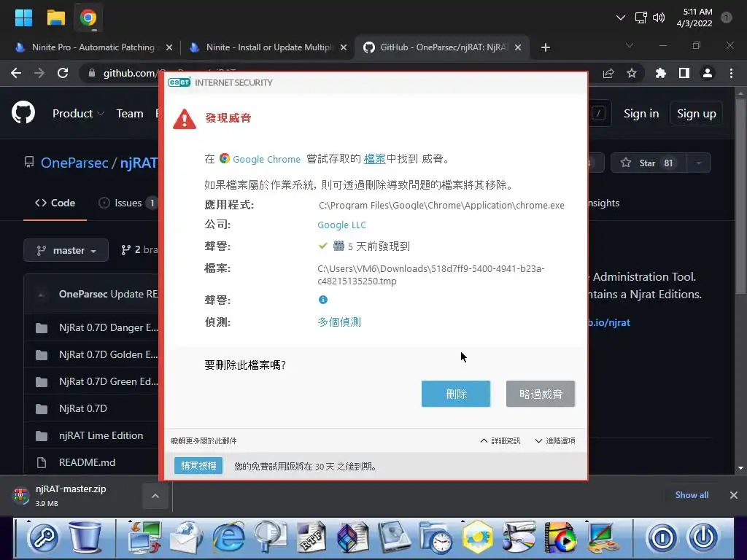Click the Windows Start logo icon
This screenshot has height=560, width=747.
(x=23, y=17)
